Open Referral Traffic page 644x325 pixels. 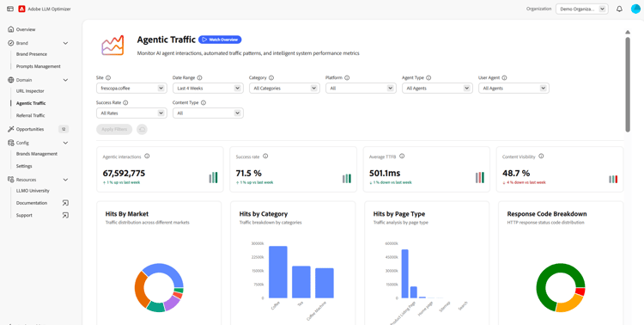30,115
